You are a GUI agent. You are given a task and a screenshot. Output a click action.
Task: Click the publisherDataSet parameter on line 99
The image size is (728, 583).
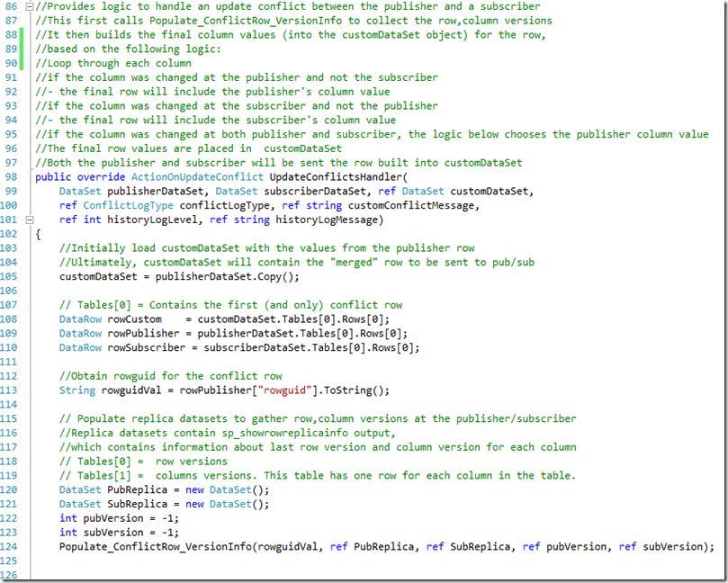[x=156, y=192]
